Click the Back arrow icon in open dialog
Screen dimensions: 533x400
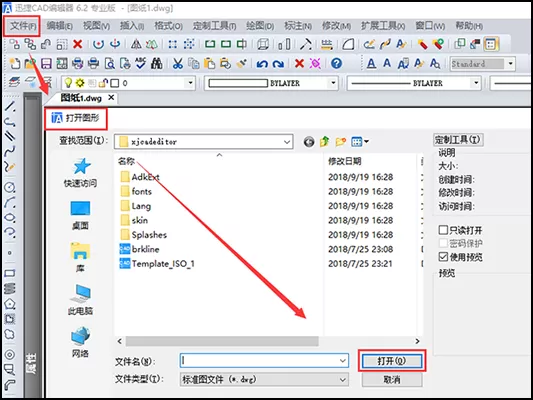click(309, 142)
